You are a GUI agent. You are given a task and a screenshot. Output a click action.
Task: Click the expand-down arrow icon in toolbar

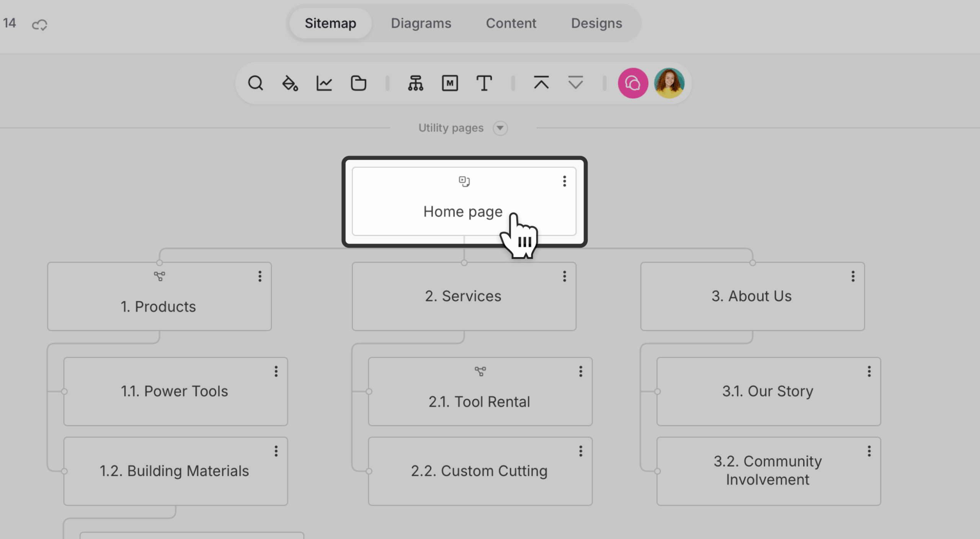575,82
